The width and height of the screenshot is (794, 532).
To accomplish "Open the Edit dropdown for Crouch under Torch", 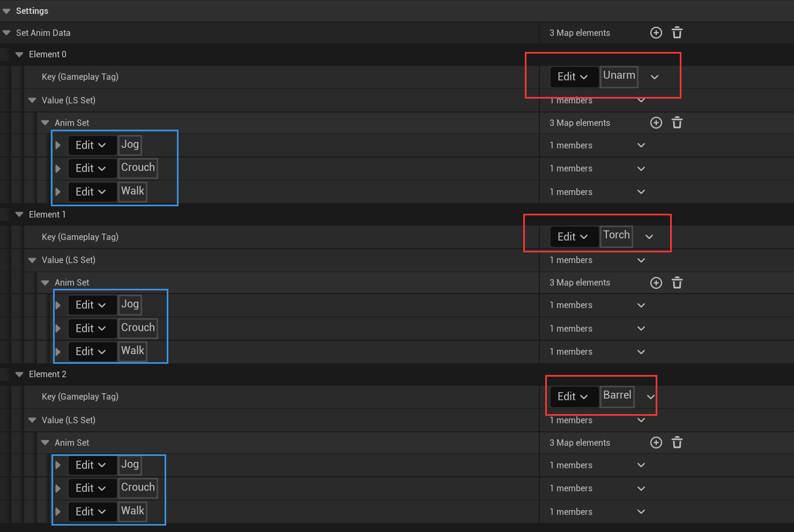I will 92,328.
